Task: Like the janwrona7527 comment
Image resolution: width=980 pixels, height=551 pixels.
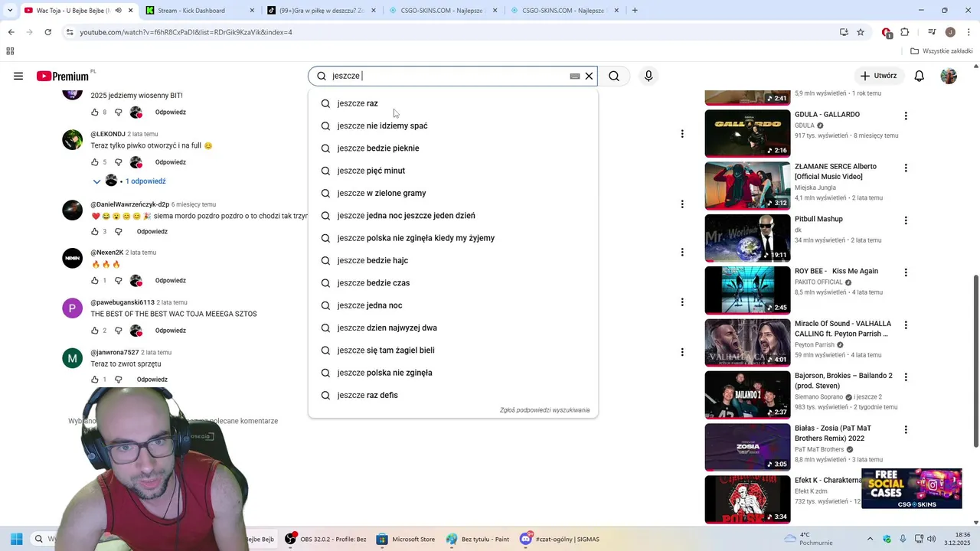Action: tap(95, 380)
